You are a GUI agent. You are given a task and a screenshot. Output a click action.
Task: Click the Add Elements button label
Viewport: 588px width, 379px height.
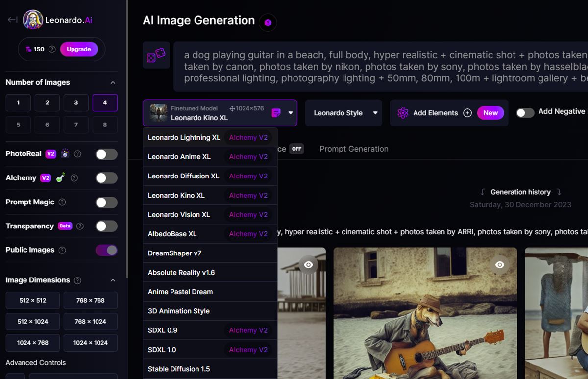click(435, 113)
